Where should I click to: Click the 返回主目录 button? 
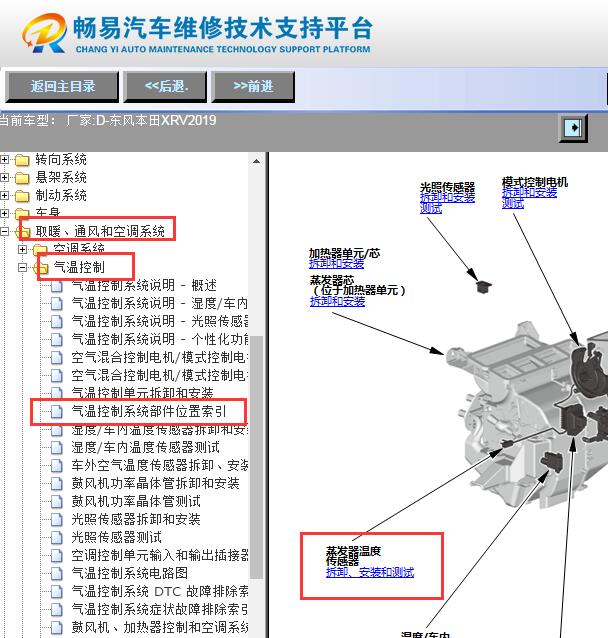[x=62, y=87]
